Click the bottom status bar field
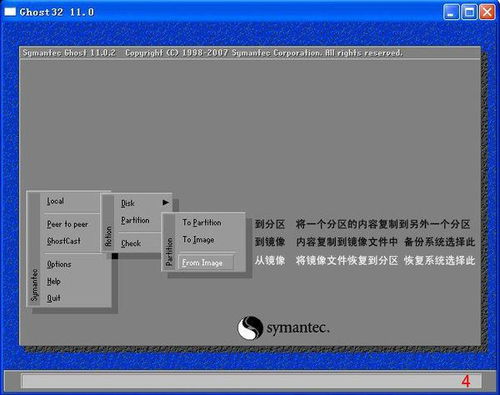Screen dimensions: 500x395 [251, 381]
